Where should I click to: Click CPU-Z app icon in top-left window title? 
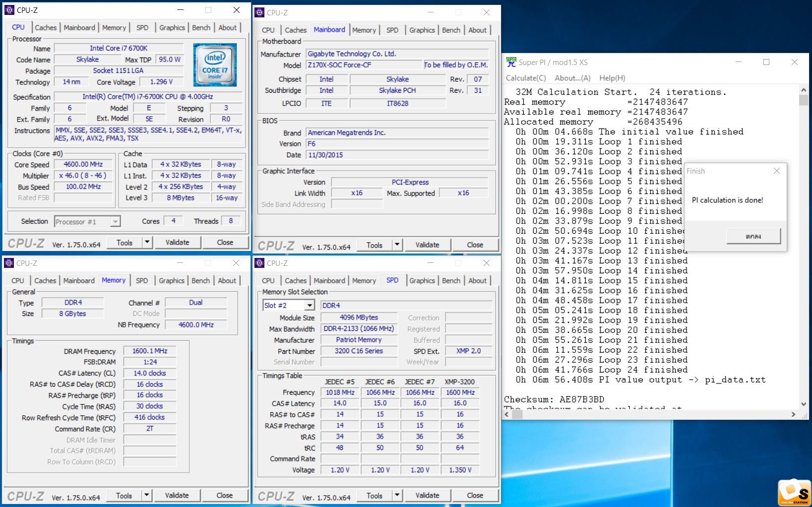(9, 10)
